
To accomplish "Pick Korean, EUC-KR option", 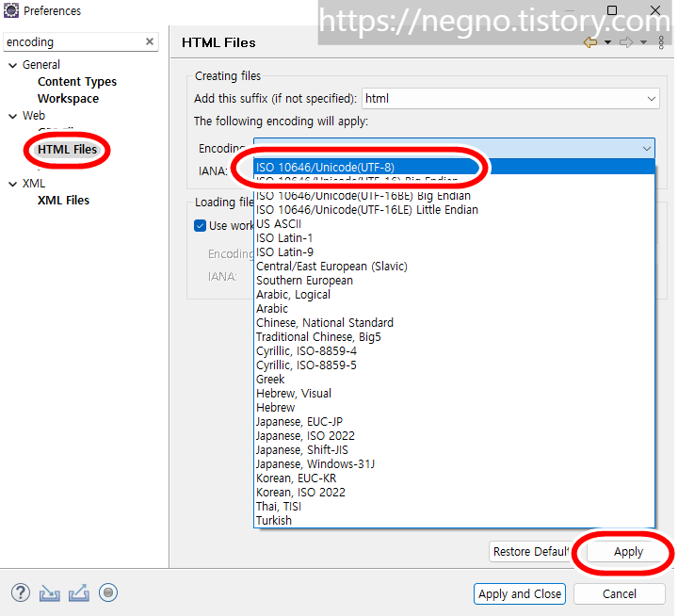I will 454,478.
